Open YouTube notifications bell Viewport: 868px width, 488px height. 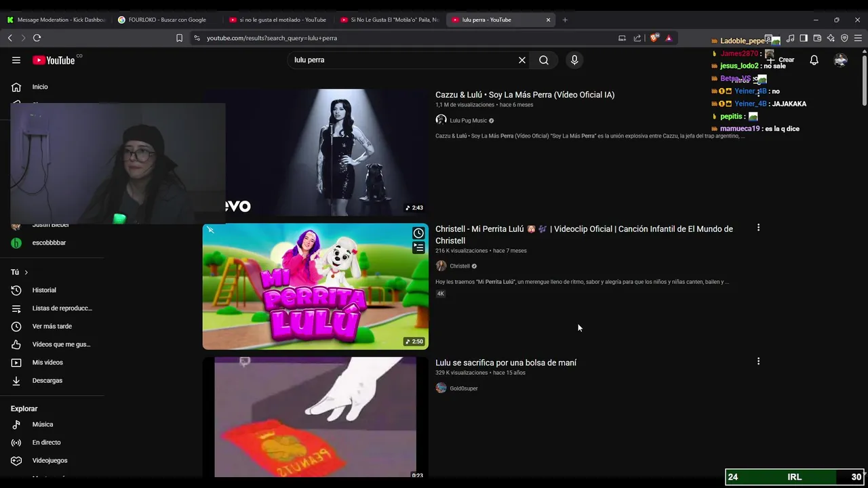tap(814, 60)
